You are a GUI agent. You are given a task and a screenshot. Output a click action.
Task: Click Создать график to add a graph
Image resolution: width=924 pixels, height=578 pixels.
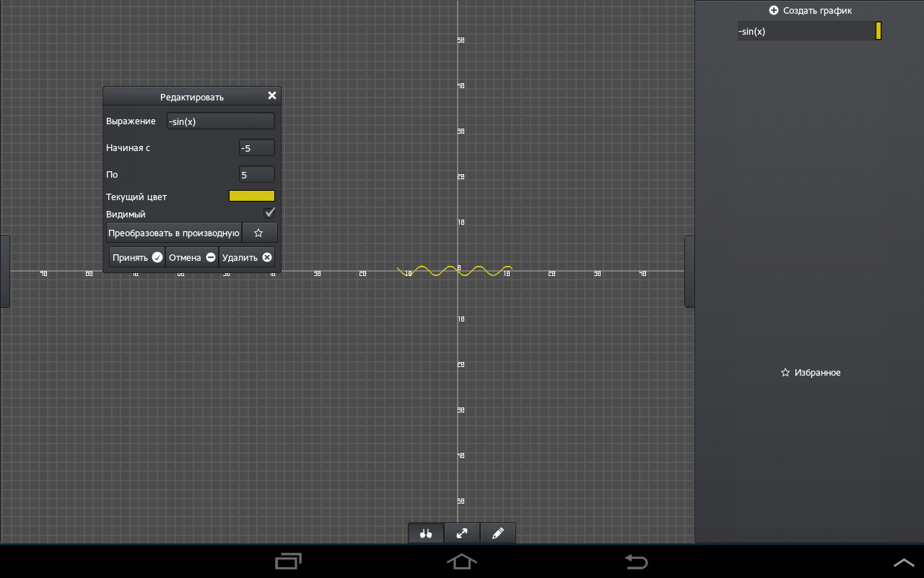pyautogui.click(x=811, y=11)
